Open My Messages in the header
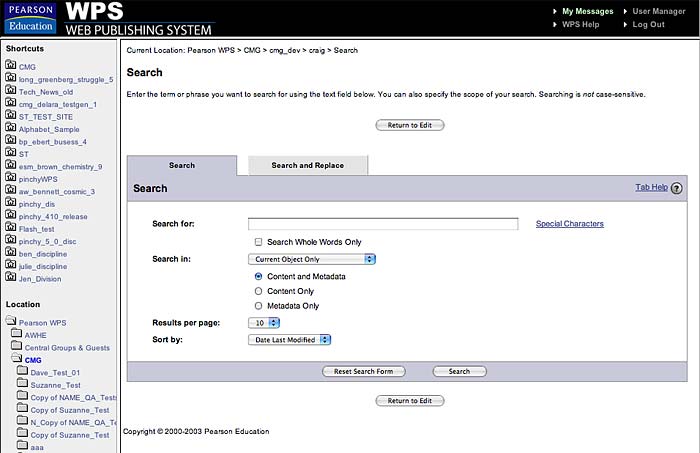This screenshot has width=700, height=453. coord(588,12)
